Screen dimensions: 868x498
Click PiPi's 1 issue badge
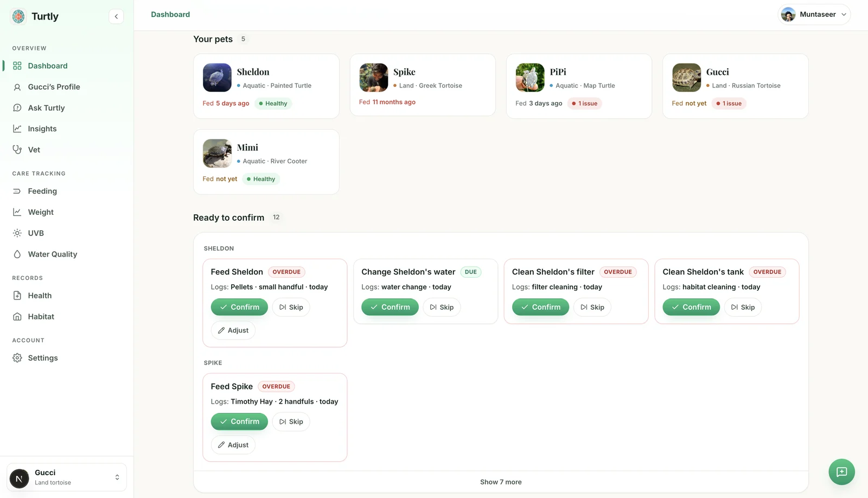point(584,104)
